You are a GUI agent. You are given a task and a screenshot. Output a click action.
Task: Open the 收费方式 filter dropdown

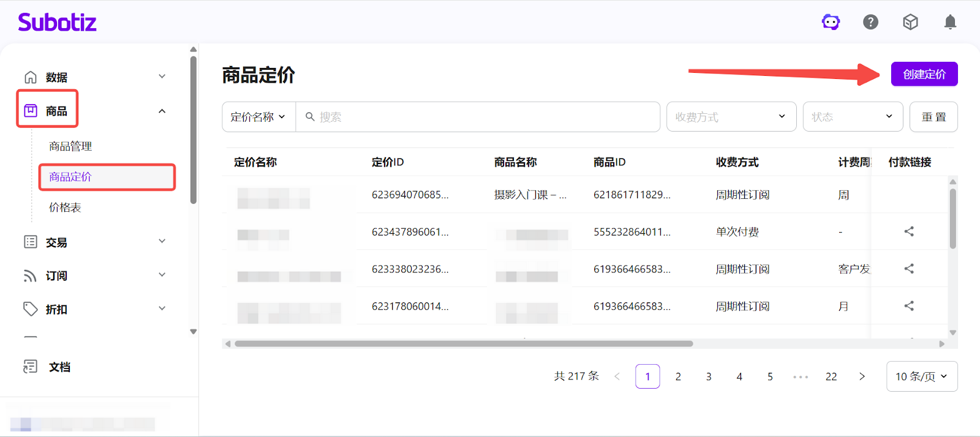click(731, 117)
